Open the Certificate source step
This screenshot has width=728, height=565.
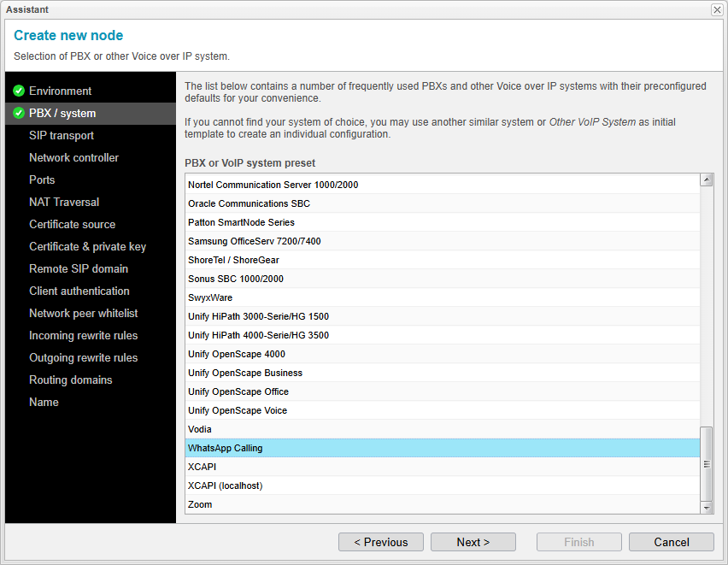tap(72, 224)
